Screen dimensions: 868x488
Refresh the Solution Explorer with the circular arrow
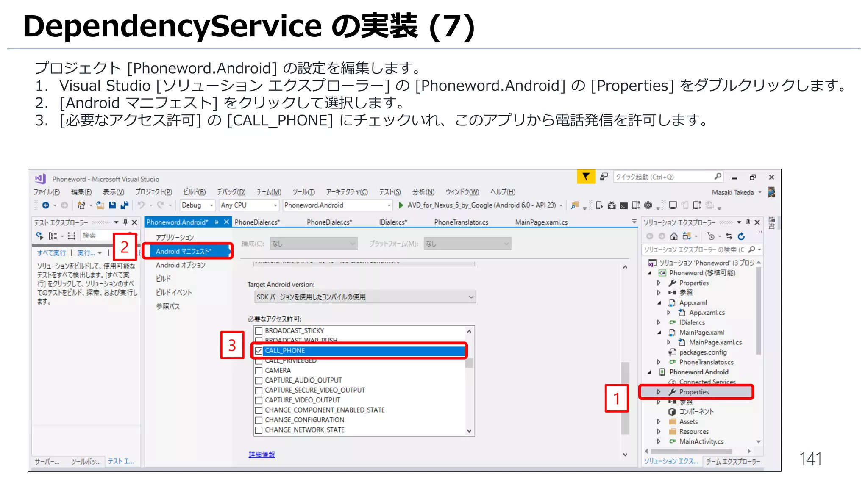click(x=741, y=236)
